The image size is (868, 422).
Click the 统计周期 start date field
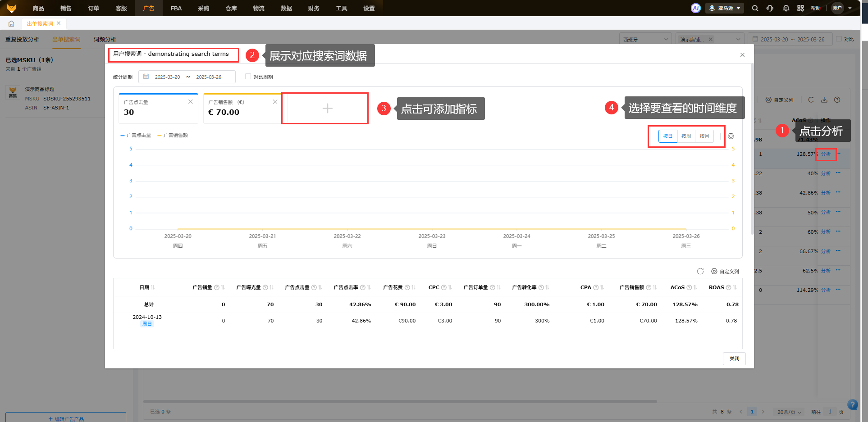(x=167, y=77)
